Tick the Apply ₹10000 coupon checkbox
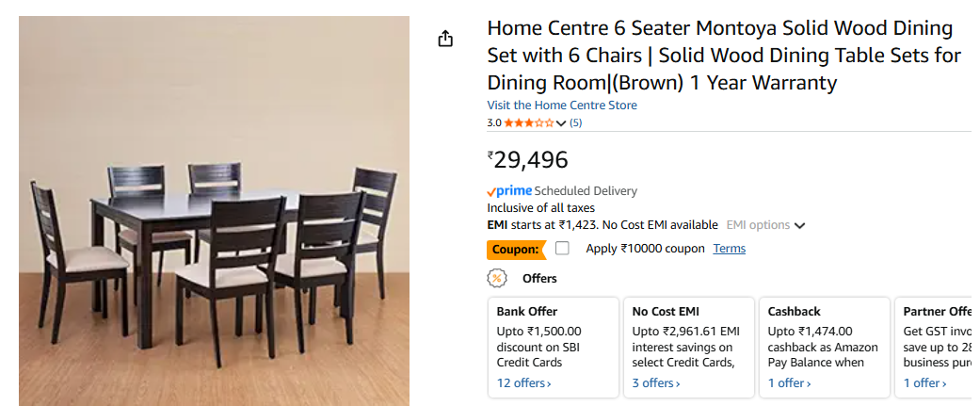 pyautogui.click(x=562, y=249)
